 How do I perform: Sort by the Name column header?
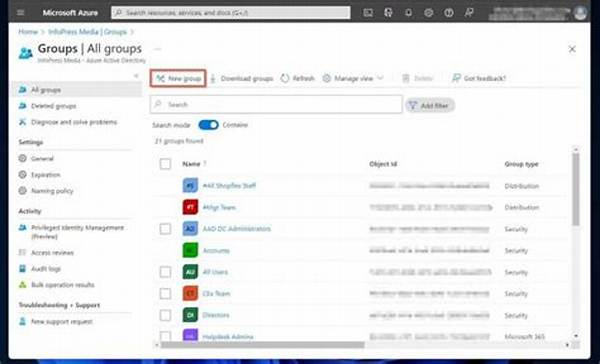[x=191, y=164]
